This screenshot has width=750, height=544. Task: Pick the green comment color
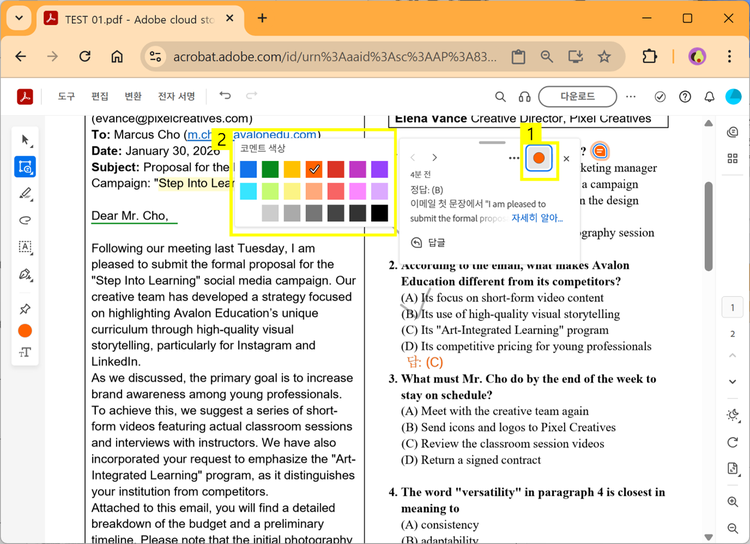(270, 169)
